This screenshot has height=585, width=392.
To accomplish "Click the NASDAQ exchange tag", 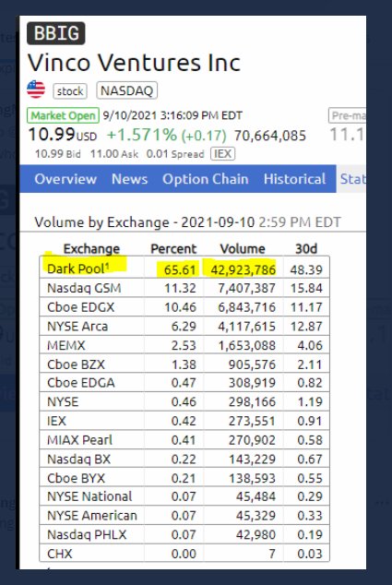I will [126, 90].
